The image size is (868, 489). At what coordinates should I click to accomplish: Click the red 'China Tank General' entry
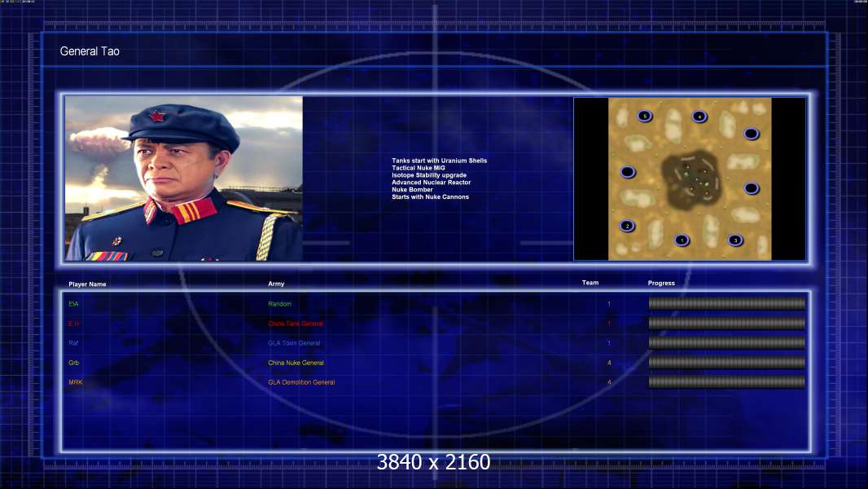(x=296, y=324)
